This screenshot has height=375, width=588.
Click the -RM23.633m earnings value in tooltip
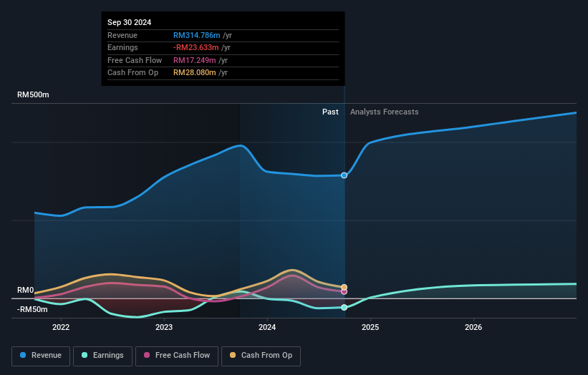tap(196, 47)
